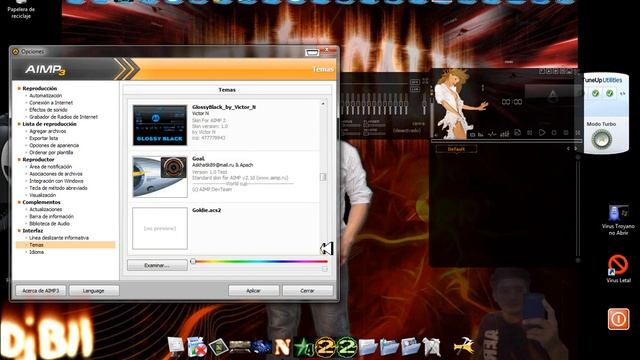Viewport: 640px width, 360px height.
Task: Open Integración con Windows
Action: click(x=56, y=181)
